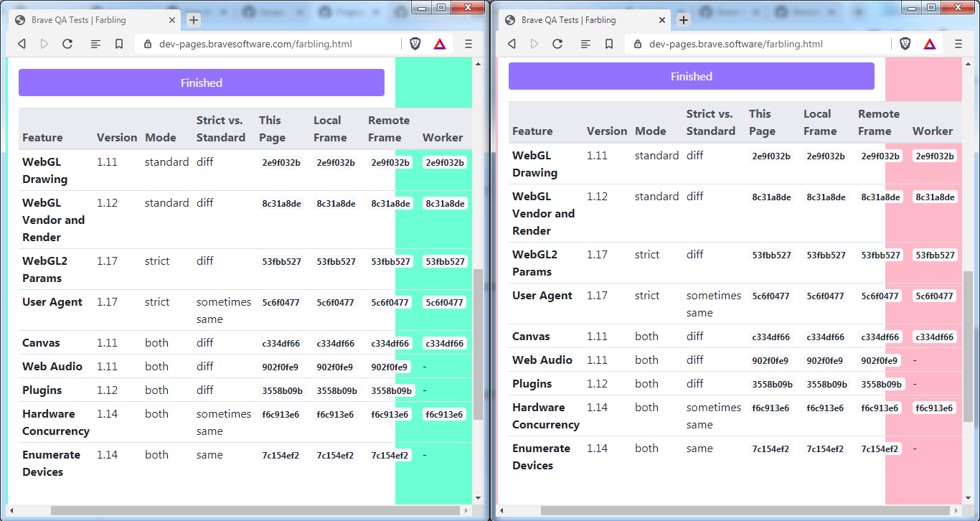This screenshot has width=980, height=521.
Task: Click scroll-down arrow in right window scrollbar
Action: 969,499
